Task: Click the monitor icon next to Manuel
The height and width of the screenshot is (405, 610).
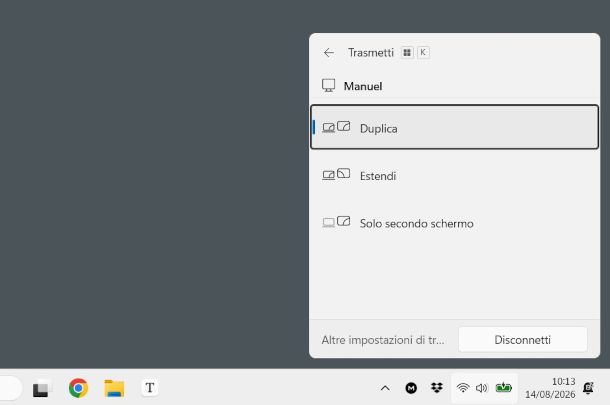Action: [x=328, y=86]
